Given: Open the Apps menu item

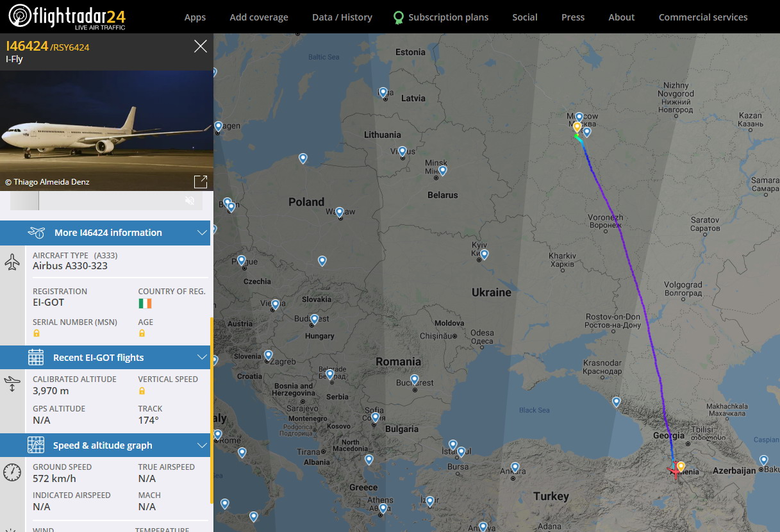Looking at the screenshot, I should tap(195, 17).
